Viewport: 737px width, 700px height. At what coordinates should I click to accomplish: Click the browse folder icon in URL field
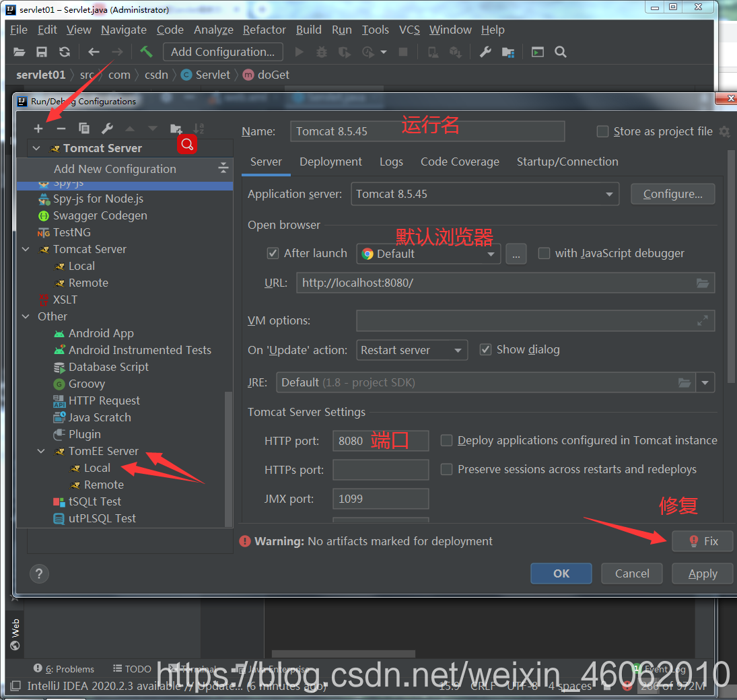pos(702,283)
